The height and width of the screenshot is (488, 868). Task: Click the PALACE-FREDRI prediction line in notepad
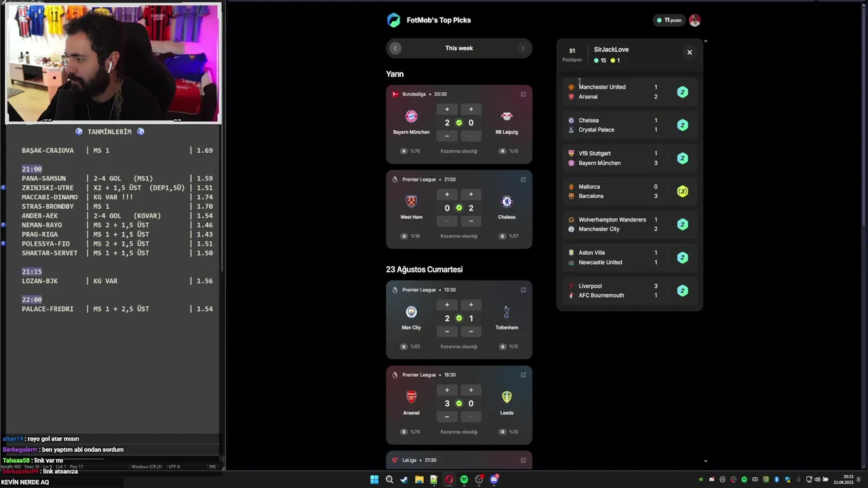coord(117,309)
